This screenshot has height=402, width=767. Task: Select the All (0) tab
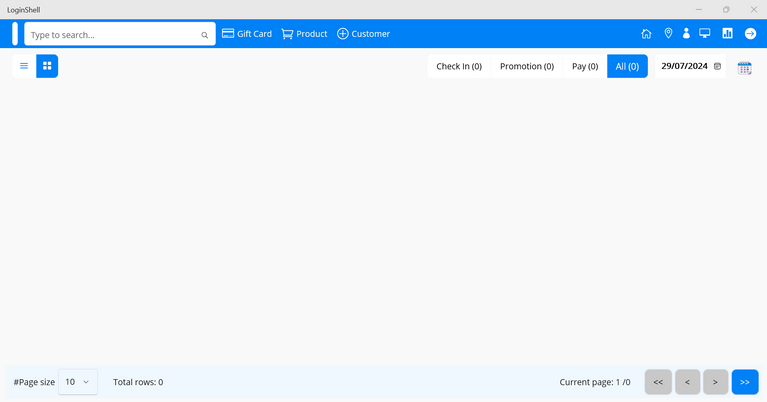click(627, 67)
